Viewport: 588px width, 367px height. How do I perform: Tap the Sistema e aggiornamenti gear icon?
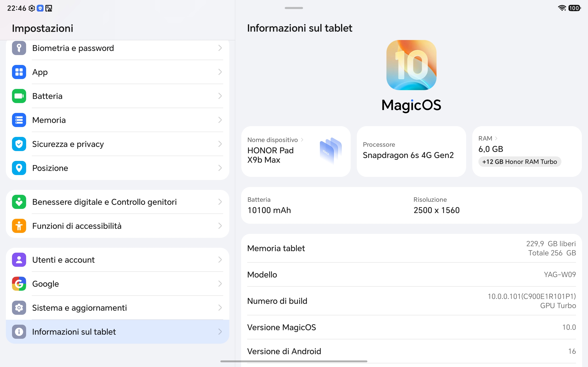(19, 308)
